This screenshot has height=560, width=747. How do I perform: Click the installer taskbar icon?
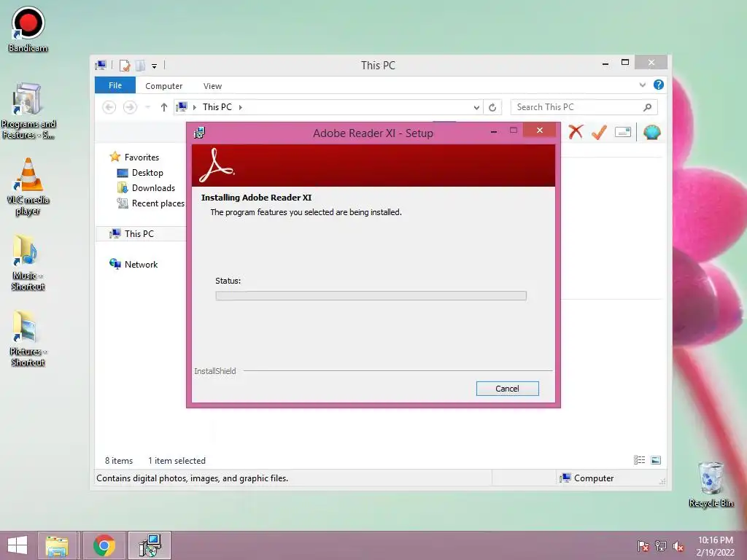(x=150, y=545)
